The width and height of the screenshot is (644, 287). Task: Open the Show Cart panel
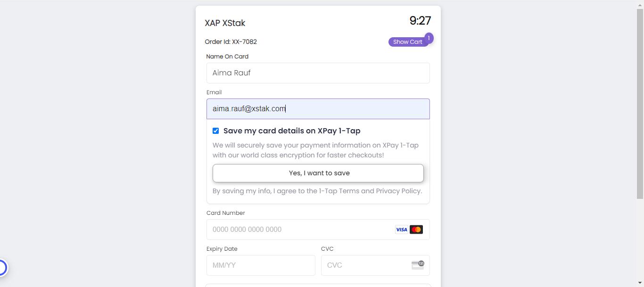pos(407,42)
